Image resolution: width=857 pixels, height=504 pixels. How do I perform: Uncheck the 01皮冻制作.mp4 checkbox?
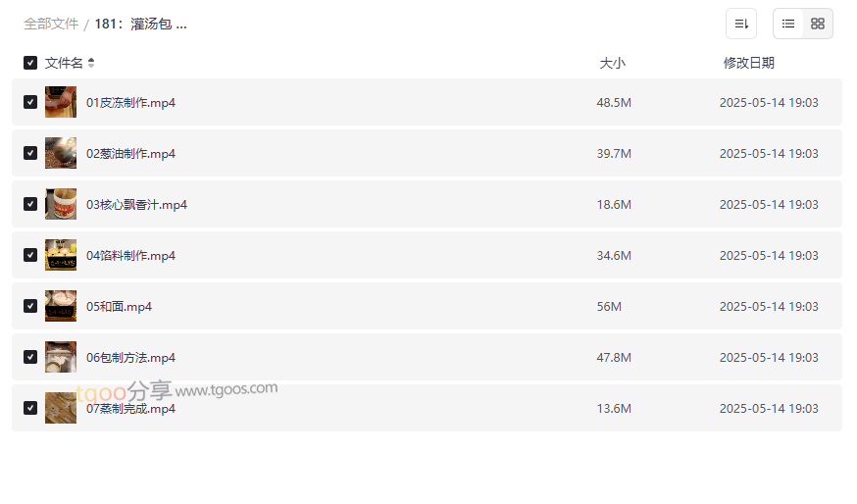pos(30,102)
